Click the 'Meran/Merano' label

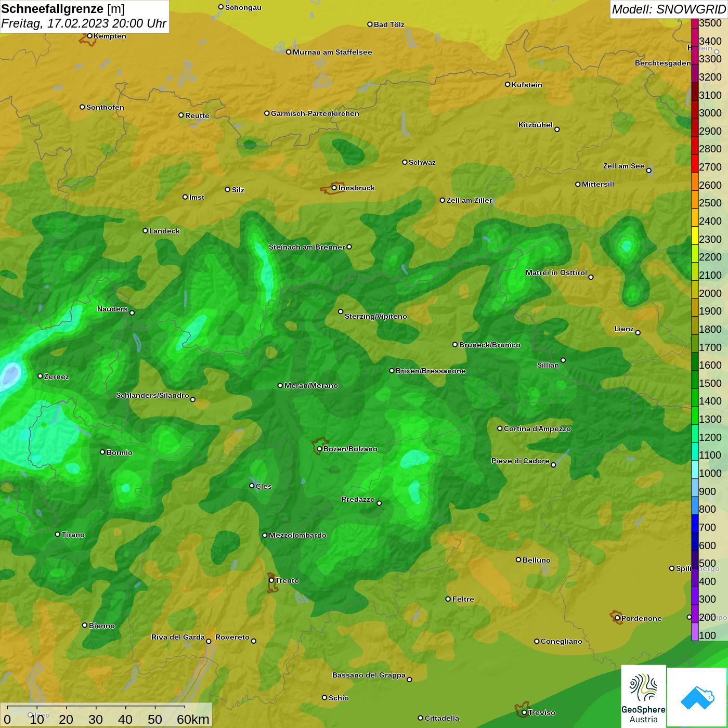pos(311,385)
